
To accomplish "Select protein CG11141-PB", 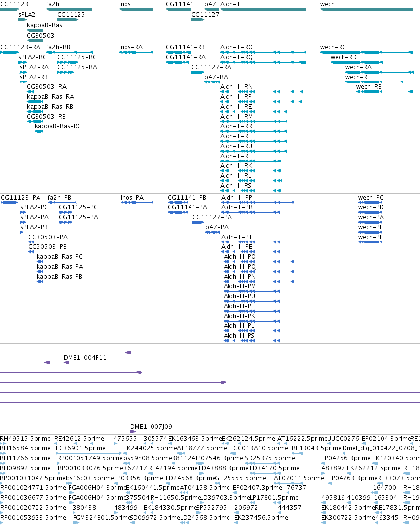I will pos(187,198).
